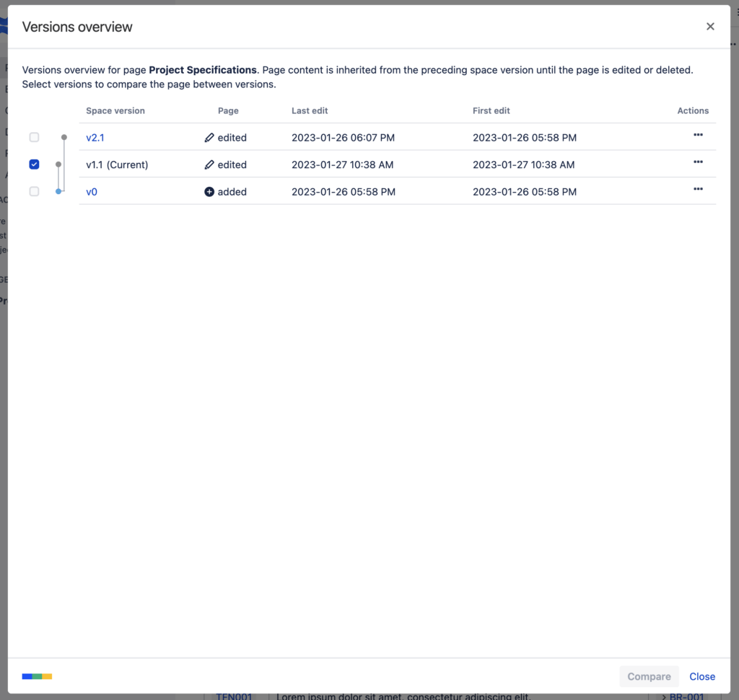Open the actions menu for the v1.1 row
The width and height of the screenshot is (739, 700).
click(698, 162)
